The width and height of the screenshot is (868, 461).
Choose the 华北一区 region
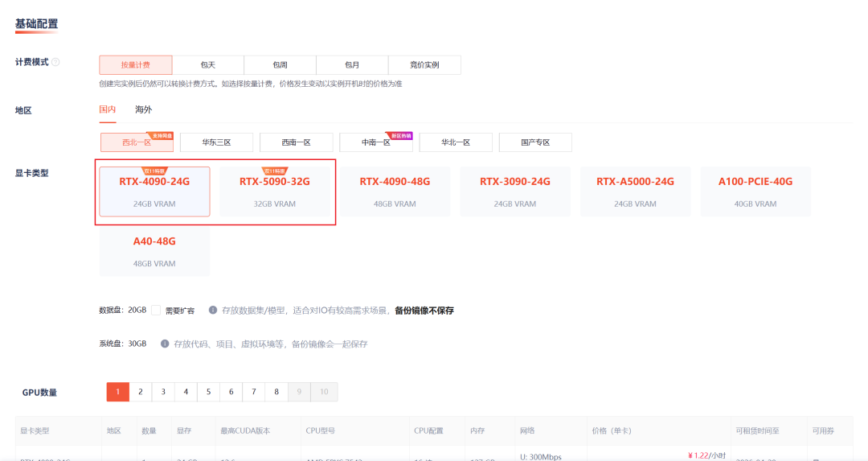456,142
